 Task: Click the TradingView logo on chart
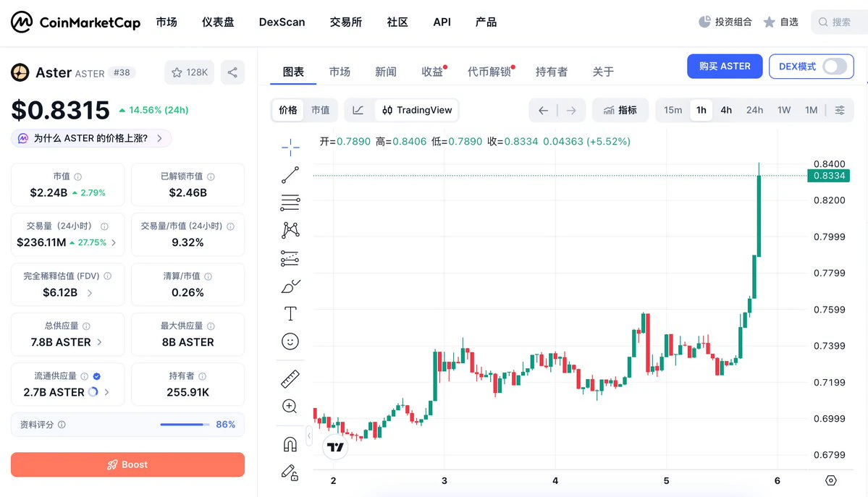tap(335, 446)
